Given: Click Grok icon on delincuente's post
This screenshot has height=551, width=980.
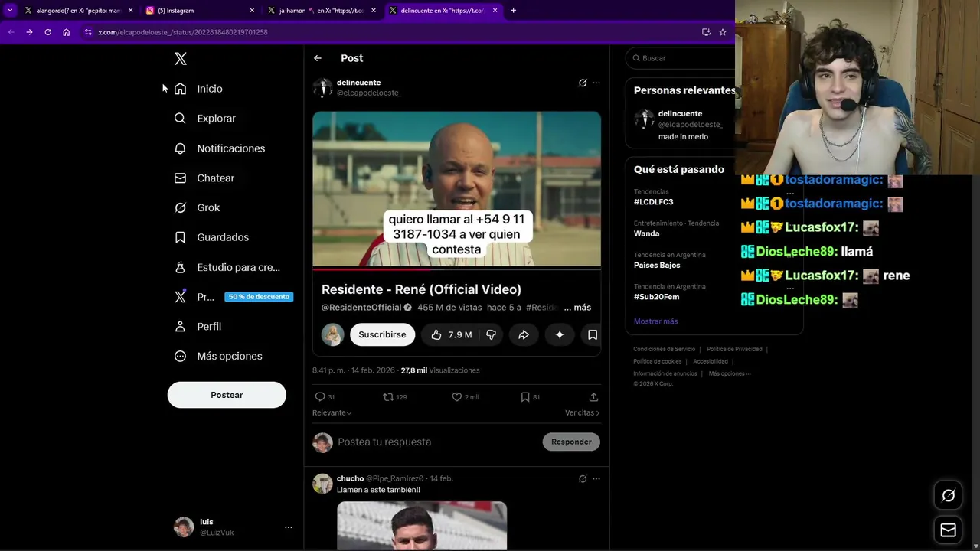Looking at the screenshot, I should coord(583,83).
